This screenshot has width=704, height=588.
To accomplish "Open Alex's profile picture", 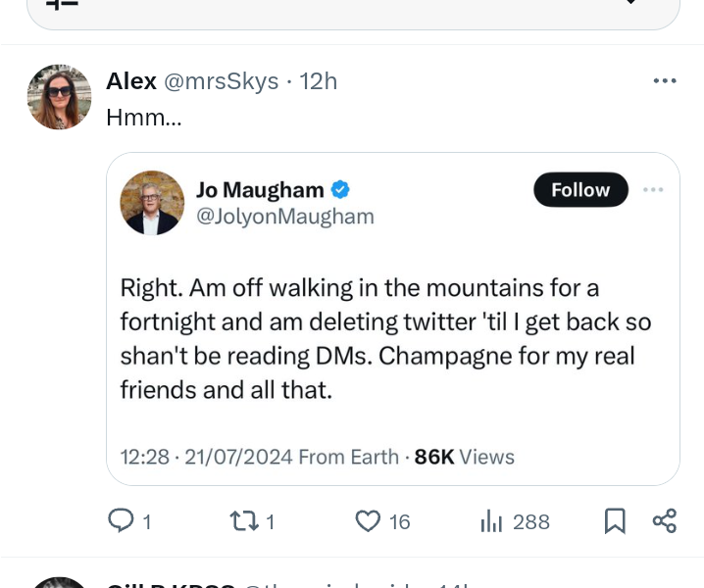I will [x=59, y=97].
